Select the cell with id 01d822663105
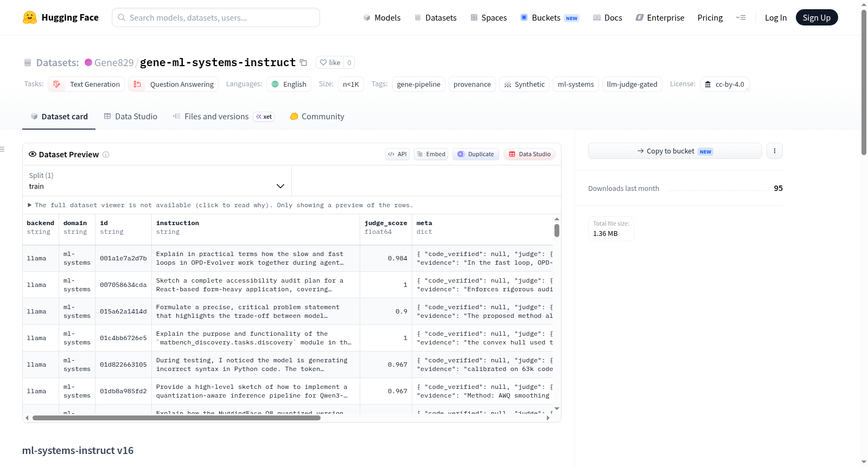 (123, 364)
